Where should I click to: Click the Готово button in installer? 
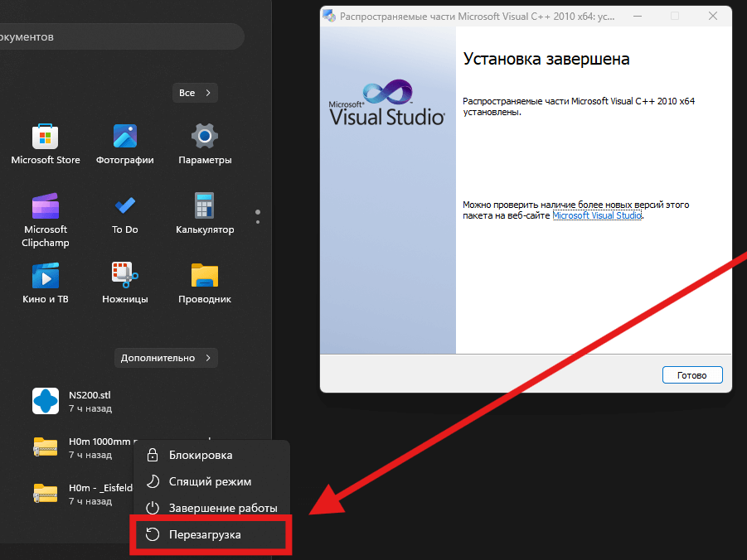[x=692, y=375]
